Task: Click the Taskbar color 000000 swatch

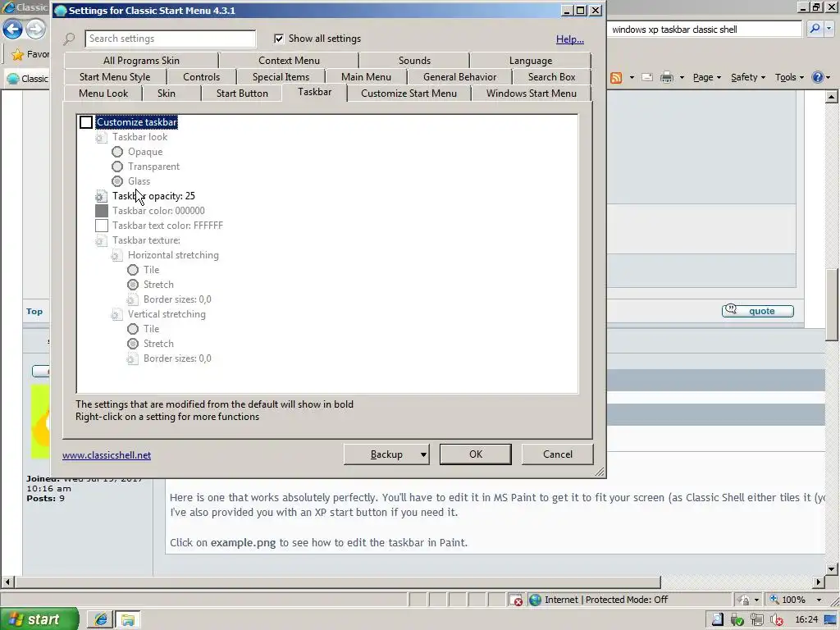Action: tap(101, 211)
